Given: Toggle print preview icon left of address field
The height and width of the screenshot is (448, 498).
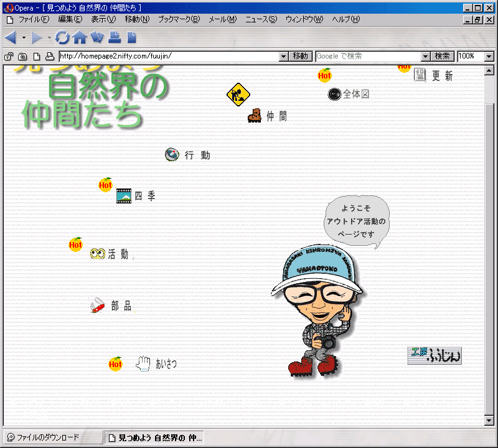Looking at the screenshot, I should [50, 57].
